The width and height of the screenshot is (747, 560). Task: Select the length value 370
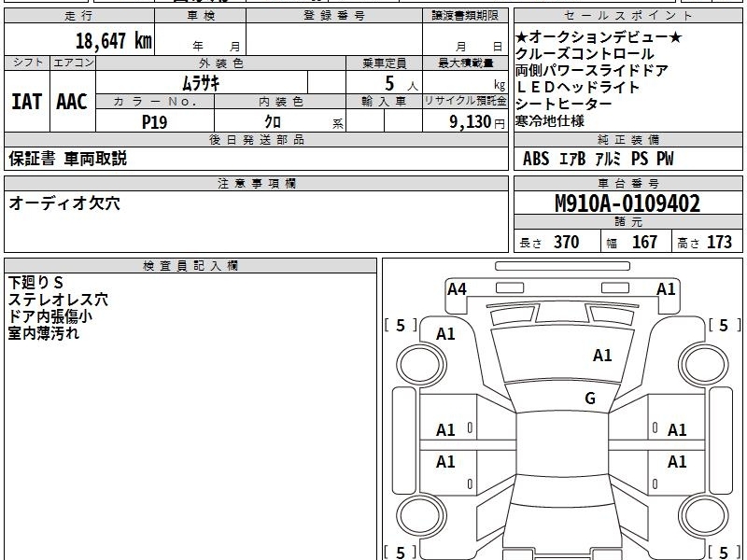coord(567,243)
